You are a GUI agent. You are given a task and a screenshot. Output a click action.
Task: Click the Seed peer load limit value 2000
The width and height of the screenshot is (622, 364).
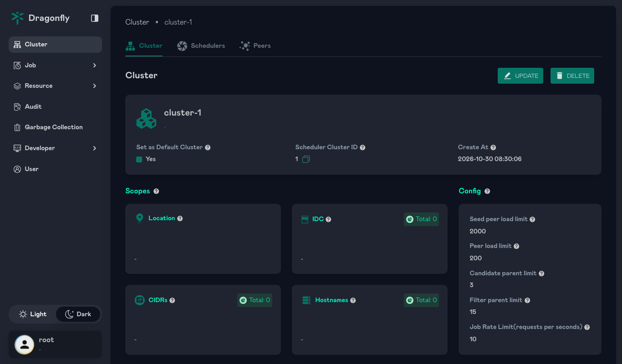478,231
